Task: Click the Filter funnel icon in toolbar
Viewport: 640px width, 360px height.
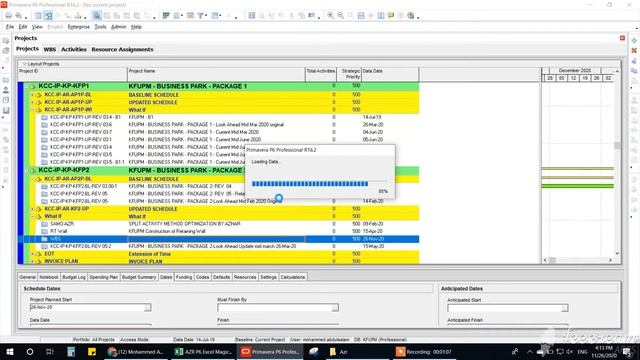Action: tap(200, 16)
